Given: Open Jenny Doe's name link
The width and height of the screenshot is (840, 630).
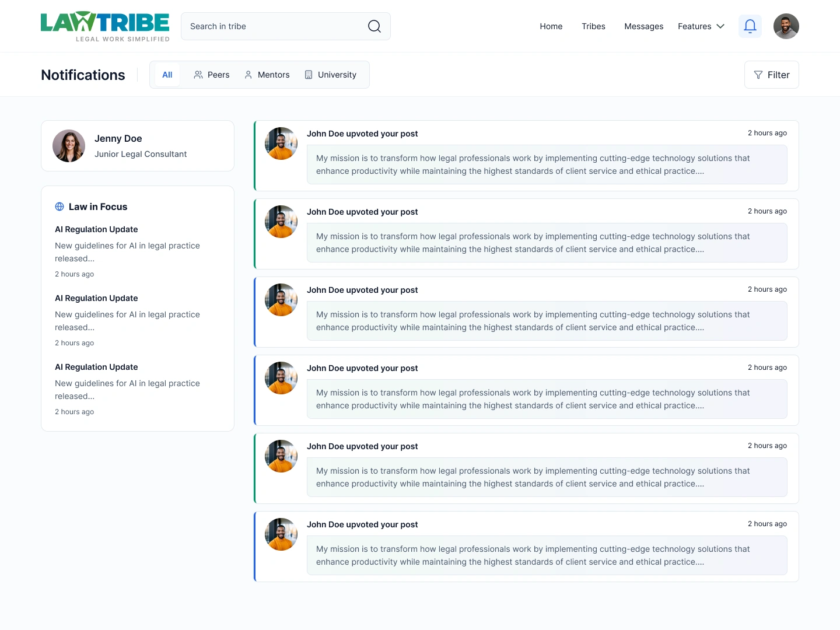Looking at the screenshot, I should coord(118,138).
